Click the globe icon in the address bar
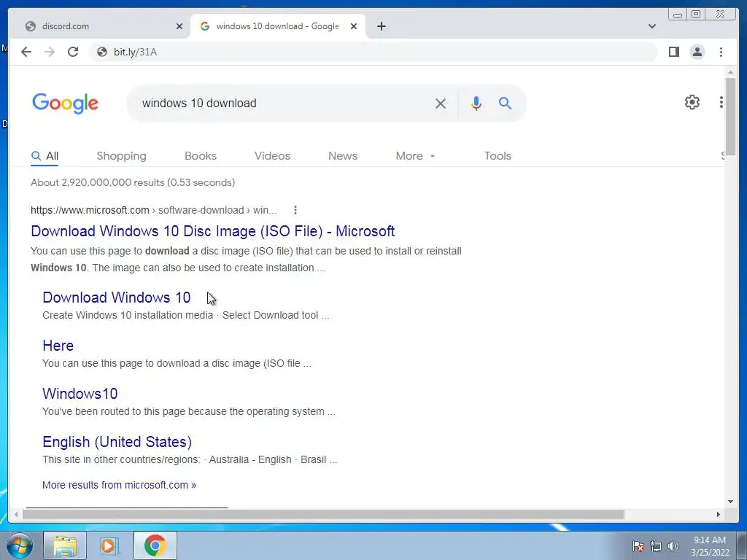747x560 pixels. (102, 52)
